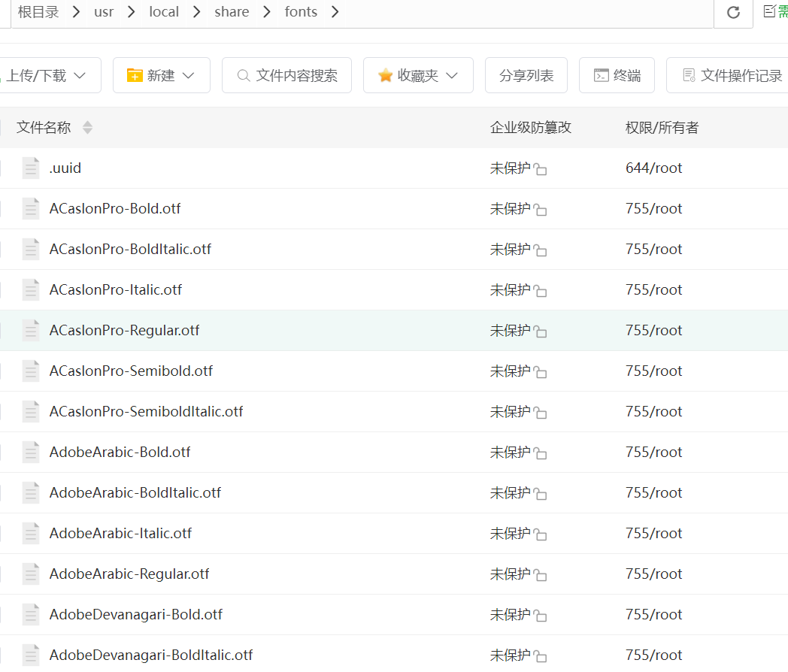Open the 上传/下载 dropdown
The height and width of the screenshot is (672, 788).
click(50, 75)
